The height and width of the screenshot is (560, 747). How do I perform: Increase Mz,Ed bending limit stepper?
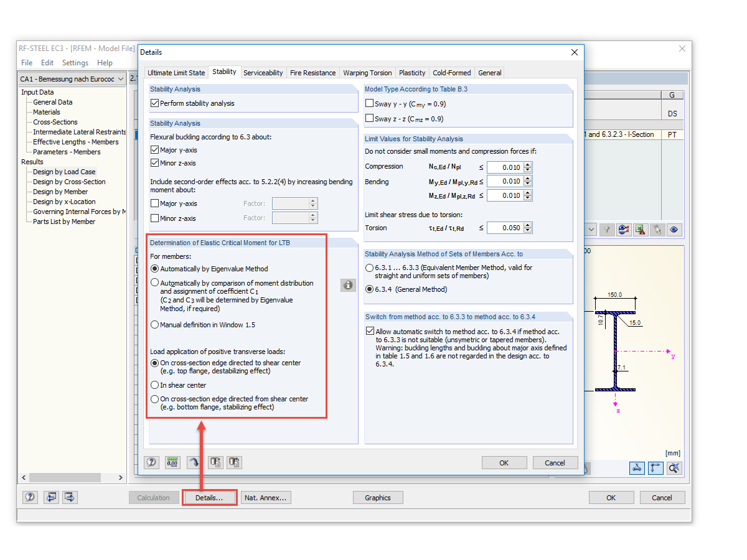pyautogui.click(x=528, y=193)
